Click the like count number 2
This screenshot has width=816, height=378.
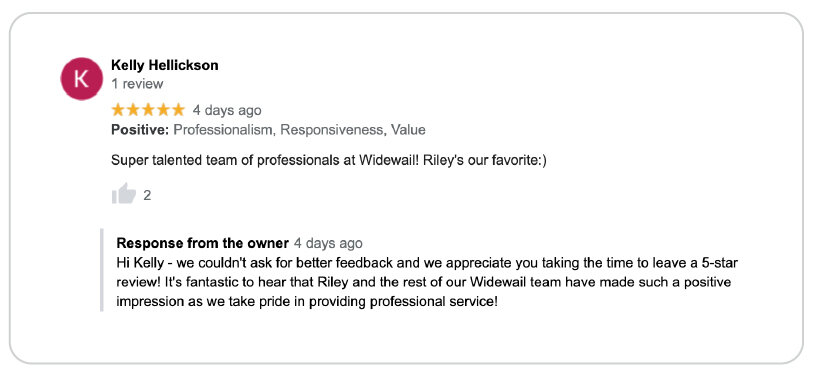pos(147,195)
